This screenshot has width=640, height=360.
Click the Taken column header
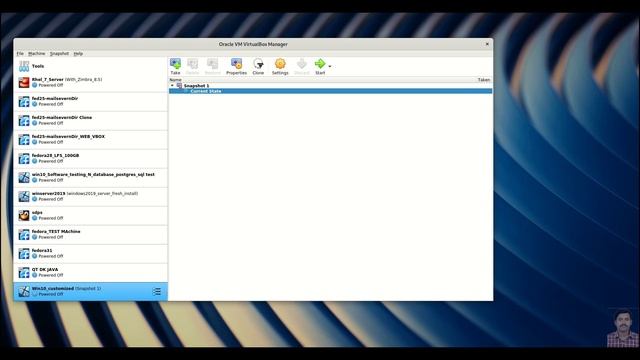[x=484, y=80]
